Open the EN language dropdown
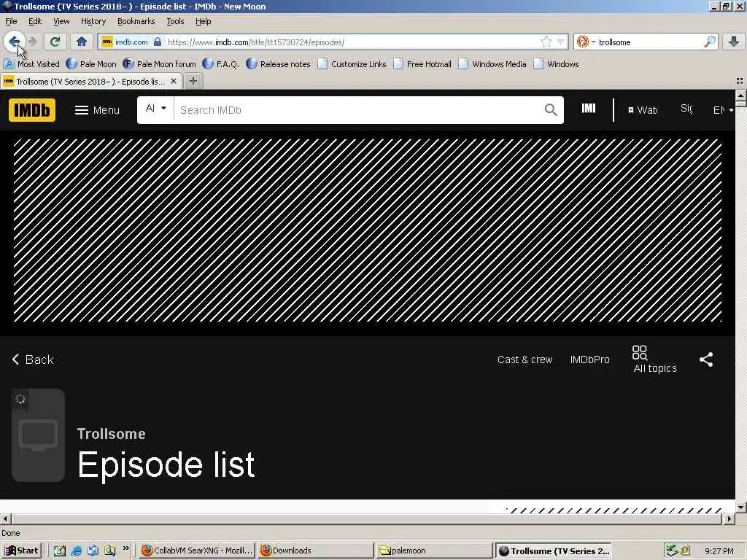This screenshot has width=747, height=560. pos(723,110)
